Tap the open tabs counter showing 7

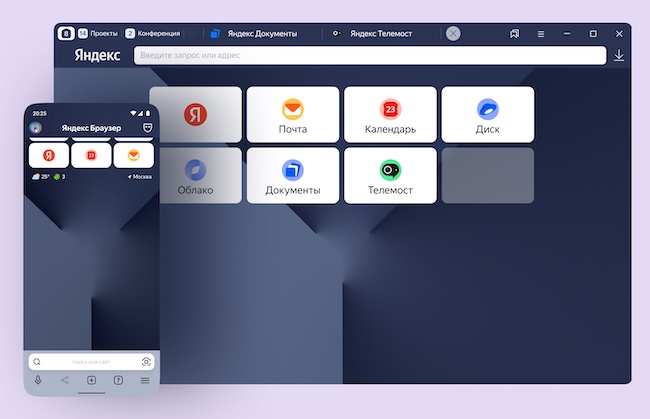118,380
